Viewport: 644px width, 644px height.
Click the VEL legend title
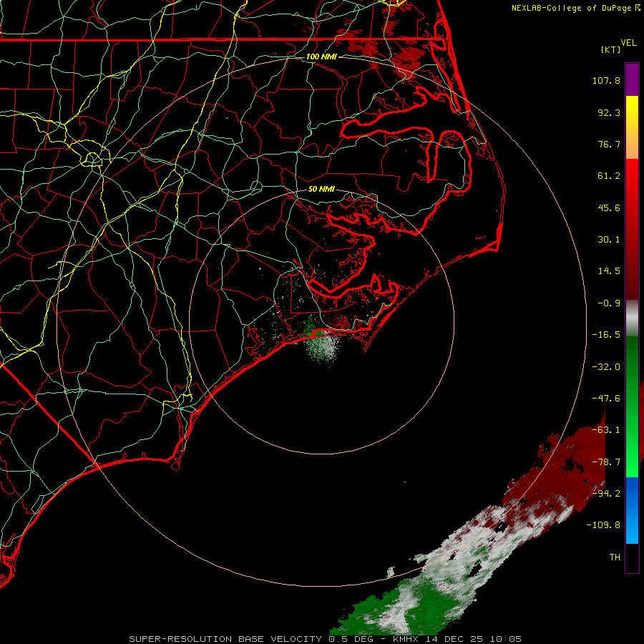pos(628,42)
